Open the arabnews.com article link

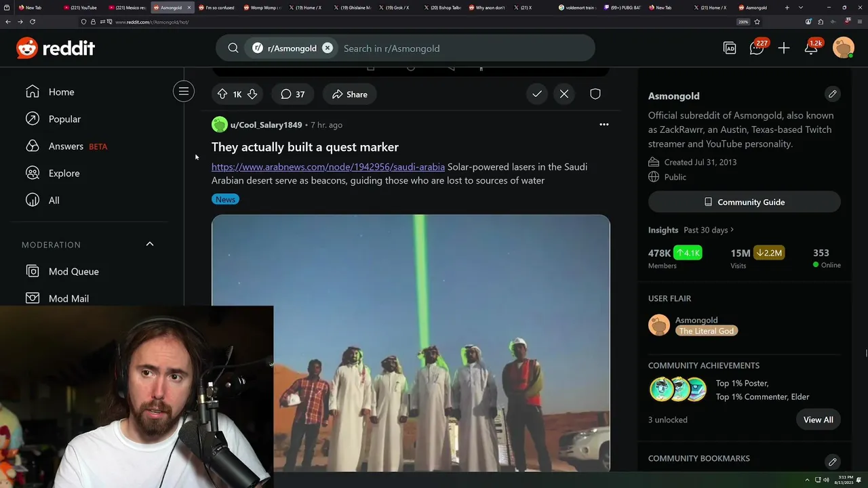point(328,167)
